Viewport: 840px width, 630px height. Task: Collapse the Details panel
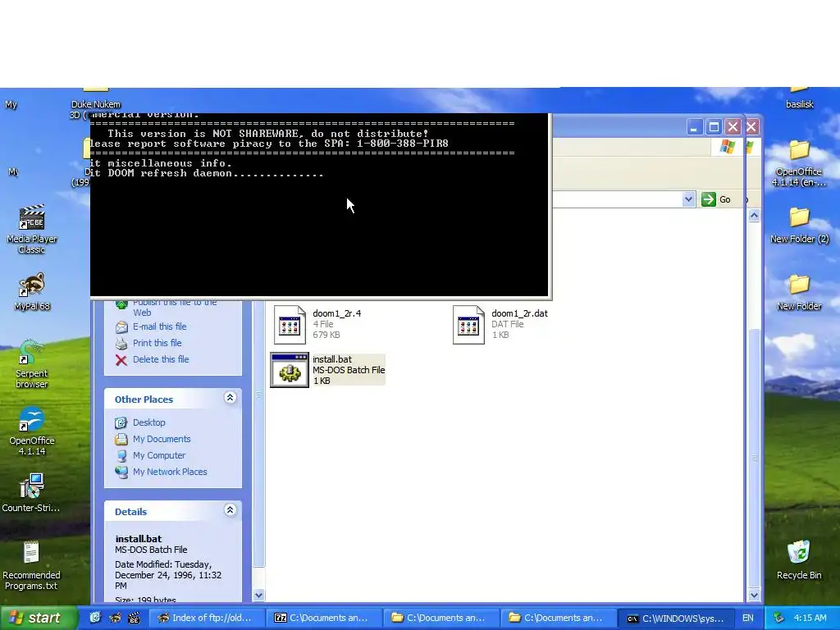click(x=230, y=510)
